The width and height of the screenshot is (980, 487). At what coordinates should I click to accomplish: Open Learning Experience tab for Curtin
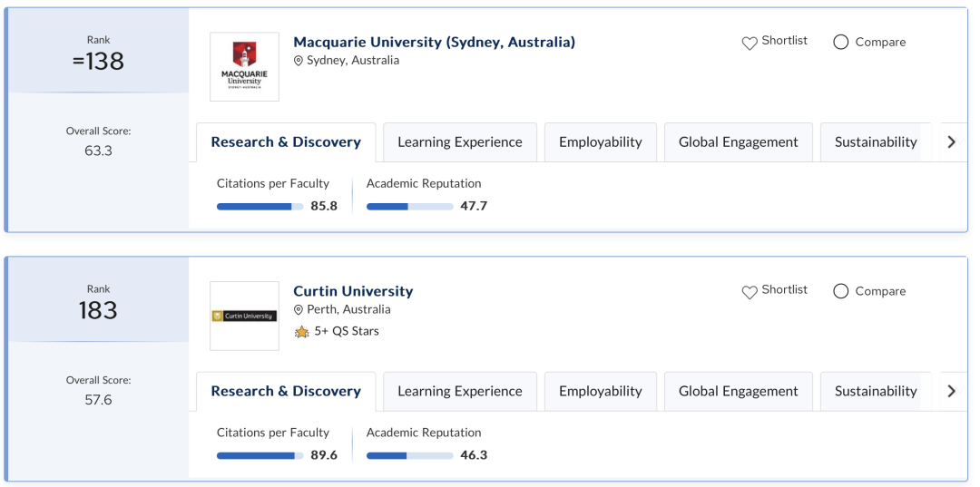click(460, 392)
